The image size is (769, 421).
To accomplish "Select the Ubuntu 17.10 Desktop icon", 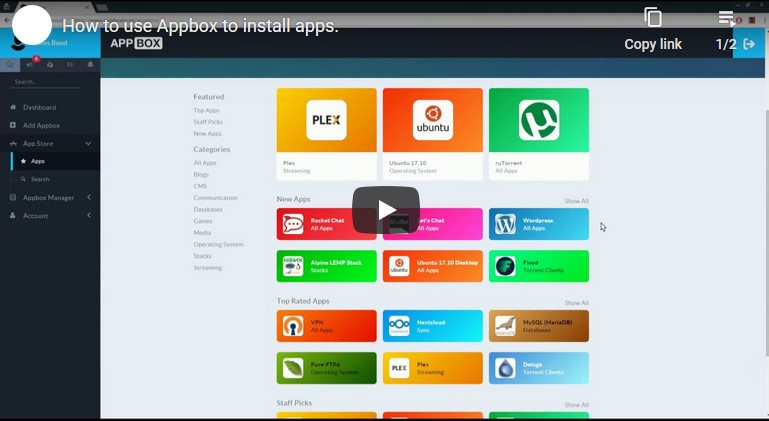I will pos(399,266).
